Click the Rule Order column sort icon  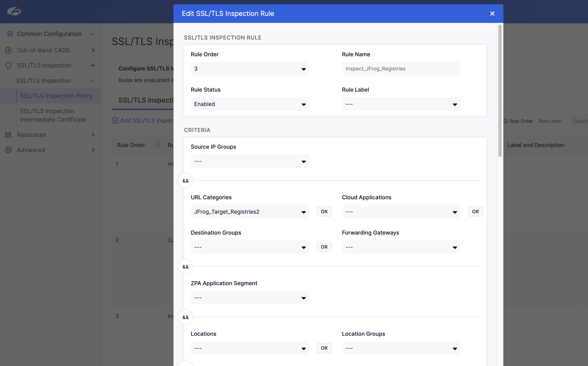click(x=158, y=144)
